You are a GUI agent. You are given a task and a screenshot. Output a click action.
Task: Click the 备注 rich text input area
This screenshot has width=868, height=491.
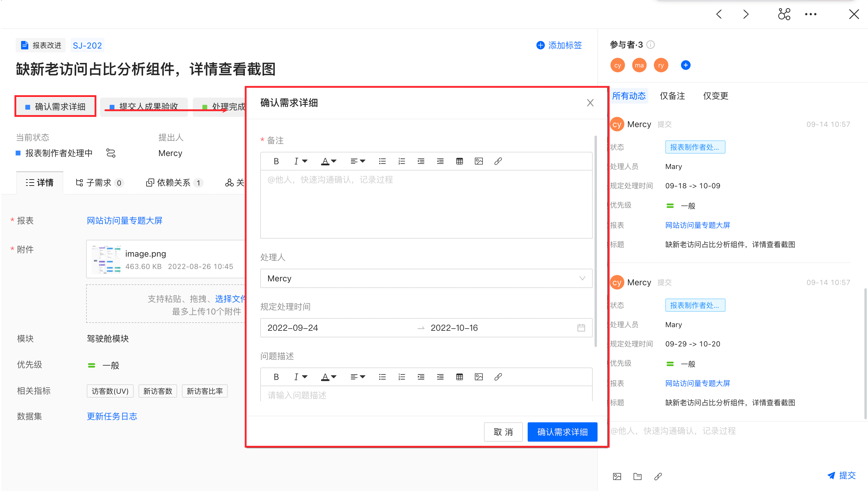426,204
